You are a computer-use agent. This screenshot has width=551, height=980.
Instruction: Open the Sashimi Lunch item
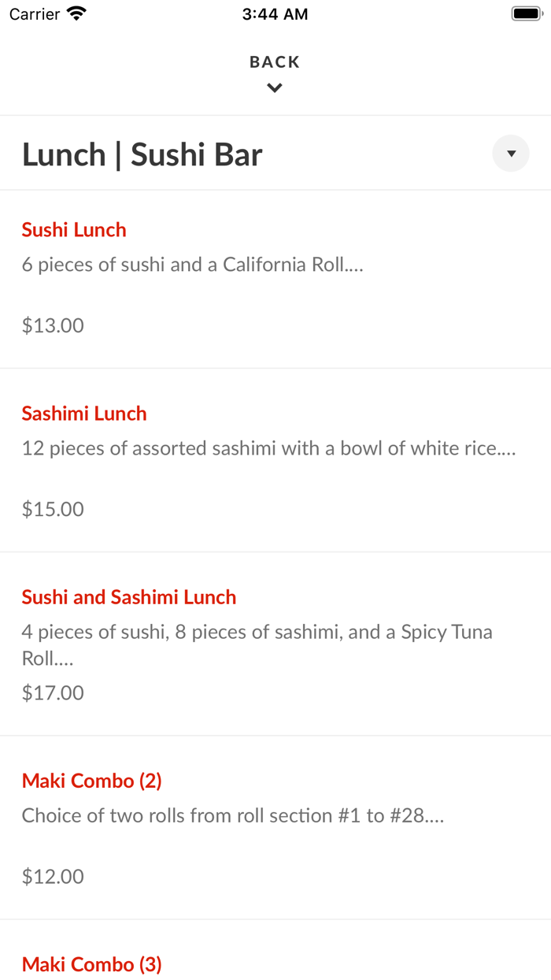click(83, 413)
